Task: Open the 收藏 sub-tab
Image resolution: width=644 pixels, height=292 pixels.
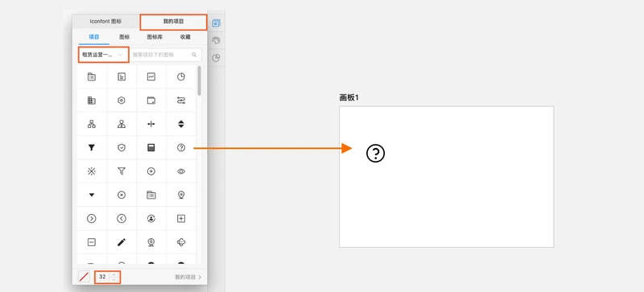Action: tap(185, 37)
